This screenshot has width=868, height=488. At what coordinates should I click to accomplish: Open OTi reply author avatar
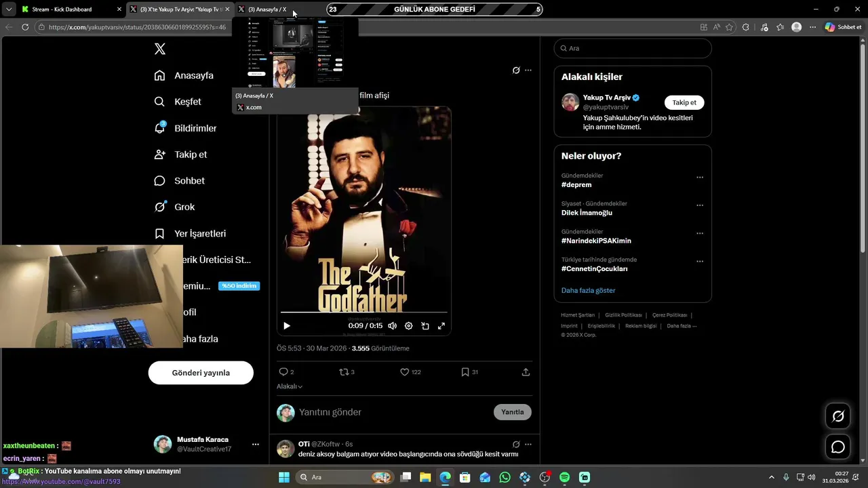tap(285, 449)
